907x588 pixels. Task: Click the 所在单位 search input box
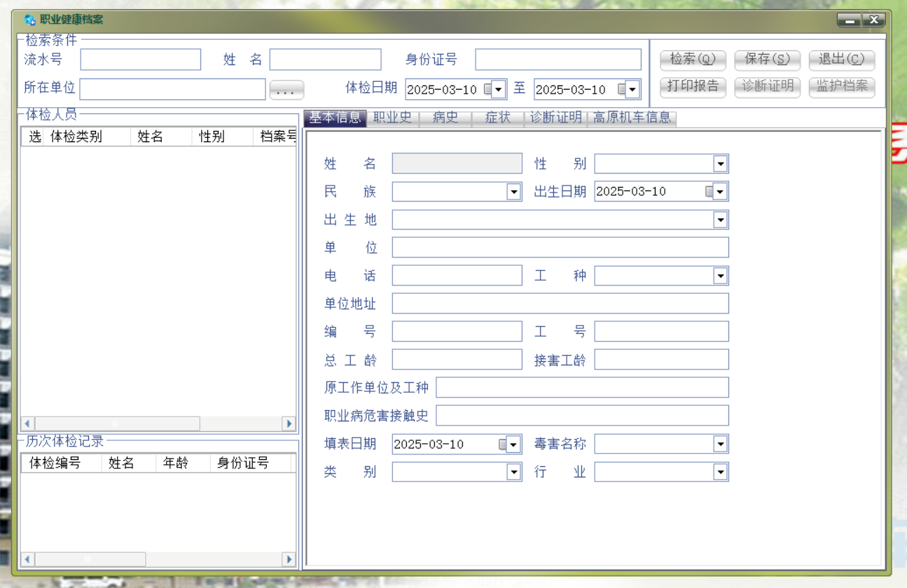[173, 89]
